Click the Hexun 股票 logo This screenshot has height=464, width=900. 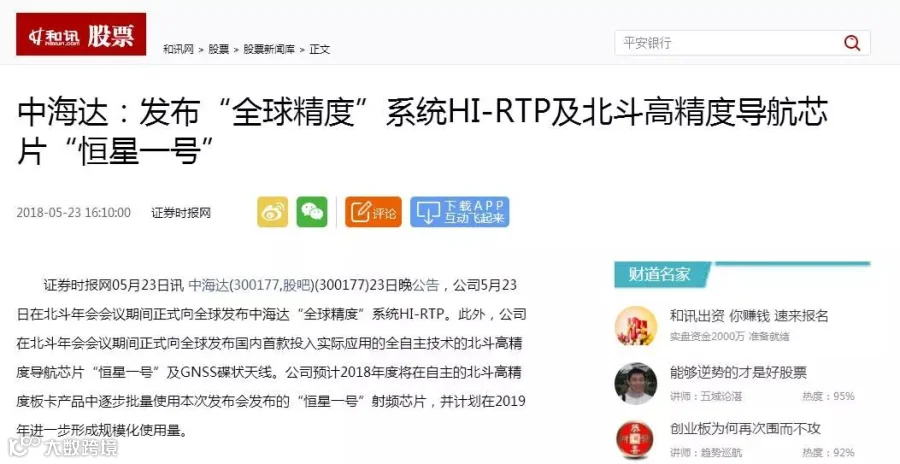(81, 34)
